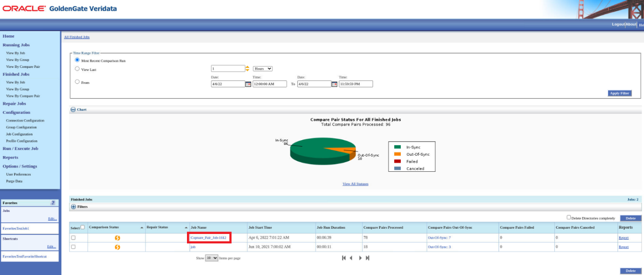Screen dimensions: 644x275
Task: Open the Favorites help question mark
Action: (x=53, y=203)
